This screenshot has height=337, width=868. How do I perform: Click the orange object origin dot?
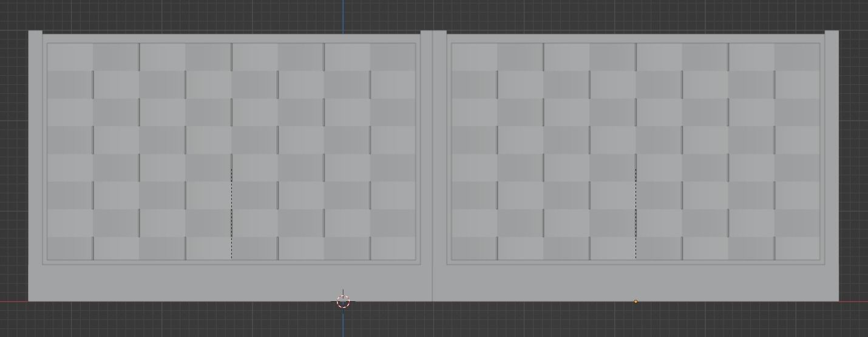click(636, 301)
